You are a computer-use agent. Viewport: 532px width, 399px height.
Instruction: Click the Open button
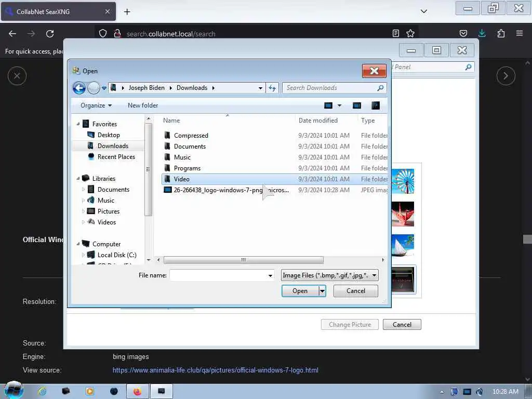tap(300, 291)
